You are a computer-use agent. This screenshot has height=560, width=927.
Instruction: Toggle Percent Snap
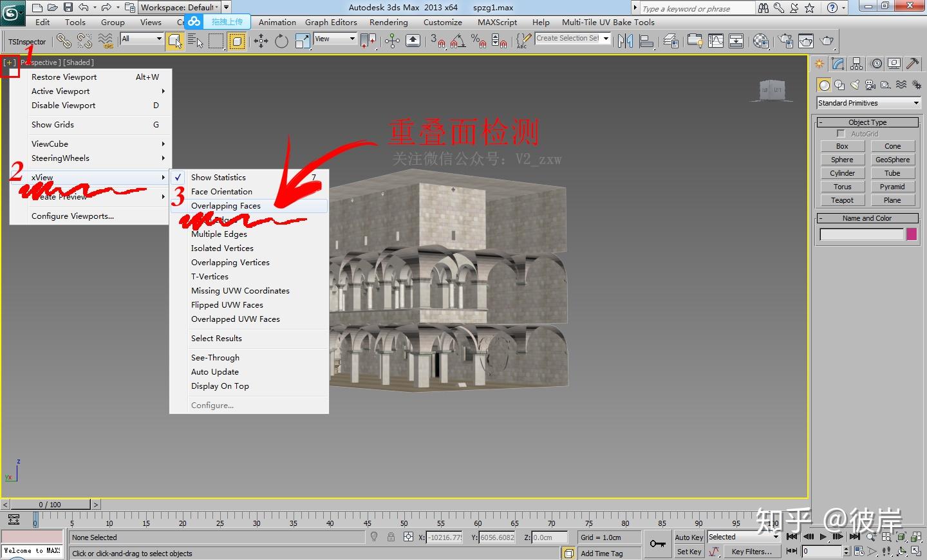point(478,41)
